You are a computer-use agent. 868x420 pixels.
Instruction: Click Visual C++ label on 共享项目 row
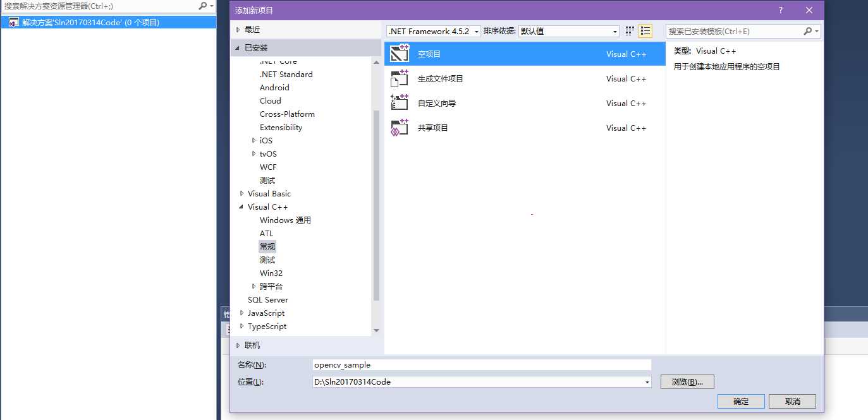point(626,128)
